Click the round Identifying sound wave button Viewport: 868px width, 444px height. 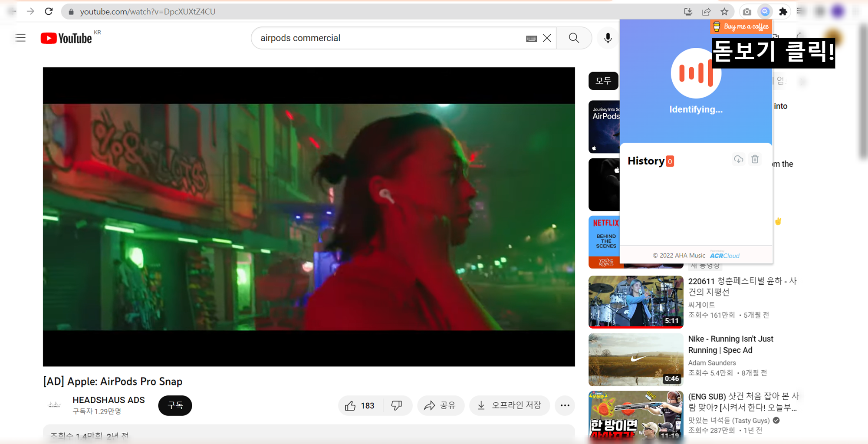696,73
